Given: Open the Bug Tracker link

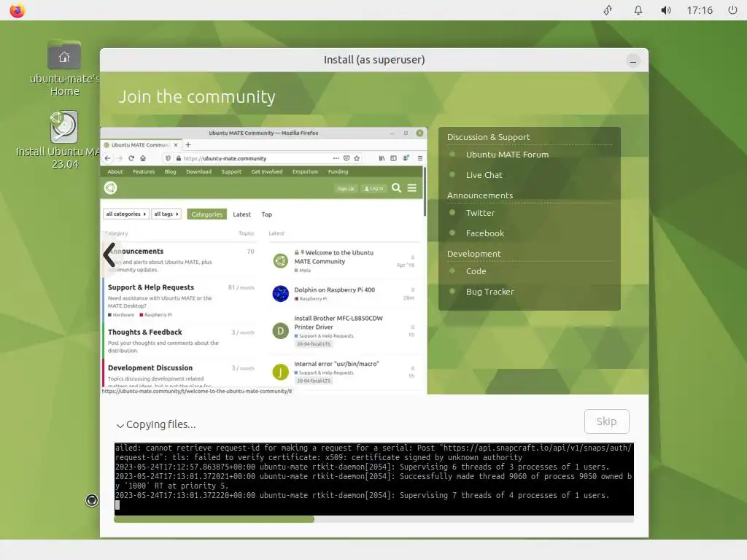Looking at the screenshot, I should 489,292.
